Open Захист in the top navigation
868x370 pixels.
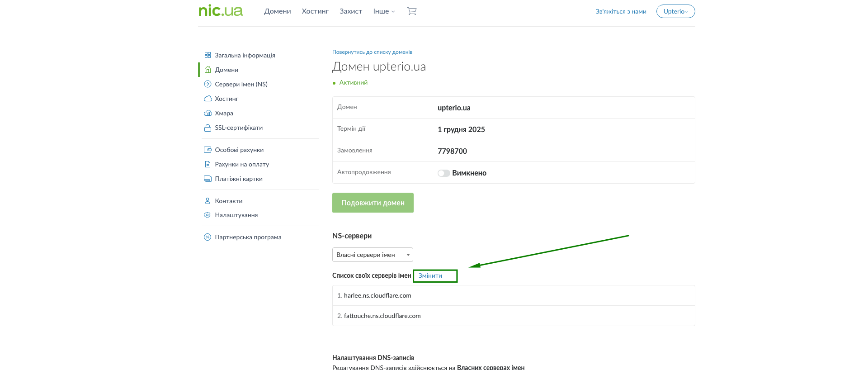coord(351,11)
